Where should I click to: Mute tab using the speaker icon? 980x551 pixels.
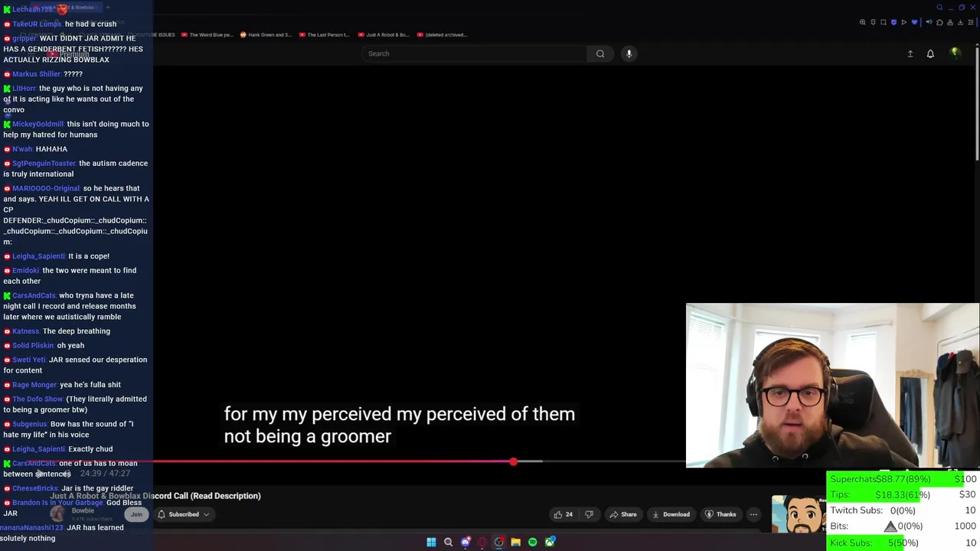coord(929,22)
